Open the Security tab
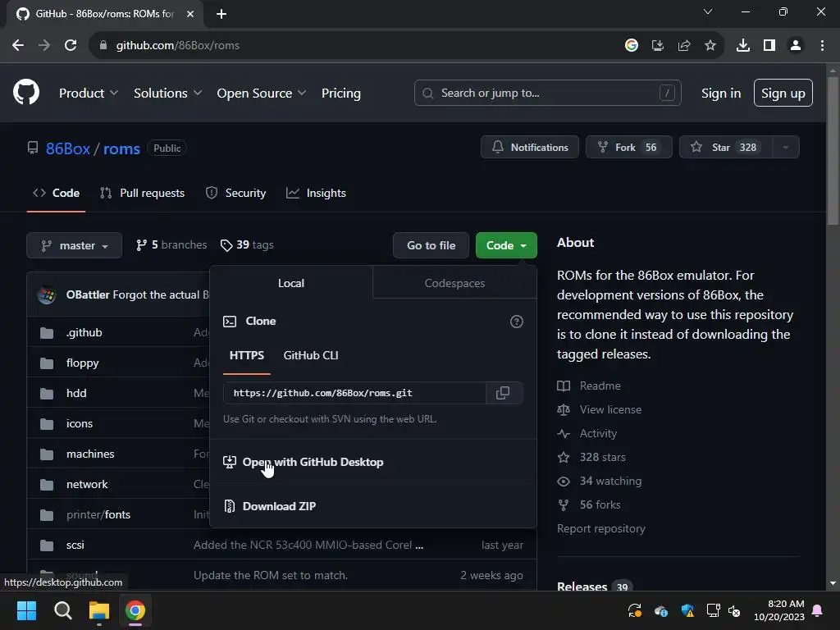 (235, 193)
